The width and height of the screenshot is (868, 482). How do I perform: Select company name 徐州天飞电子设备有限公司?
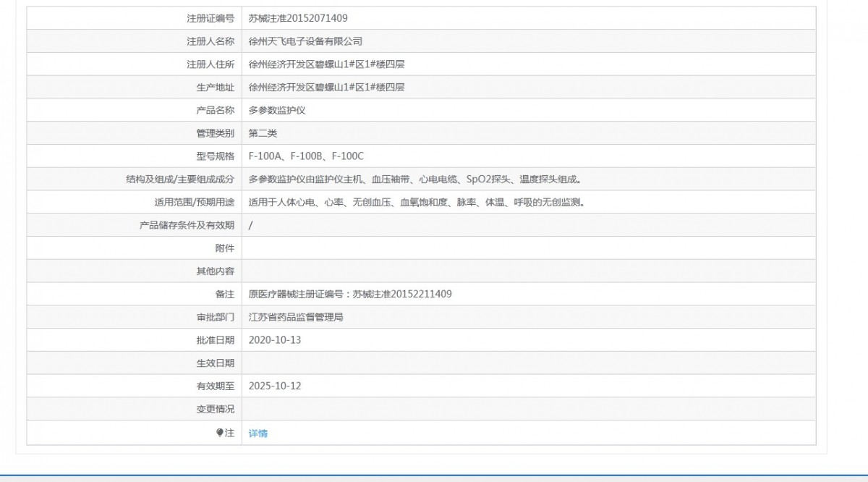(x=305, y=42)
